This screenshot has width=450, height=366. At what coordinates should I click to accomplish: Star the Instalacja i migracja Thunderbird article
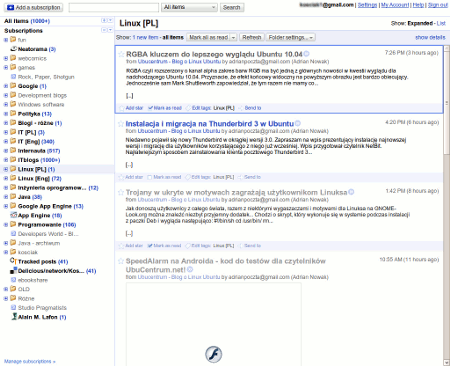click(x=121, y=124)
